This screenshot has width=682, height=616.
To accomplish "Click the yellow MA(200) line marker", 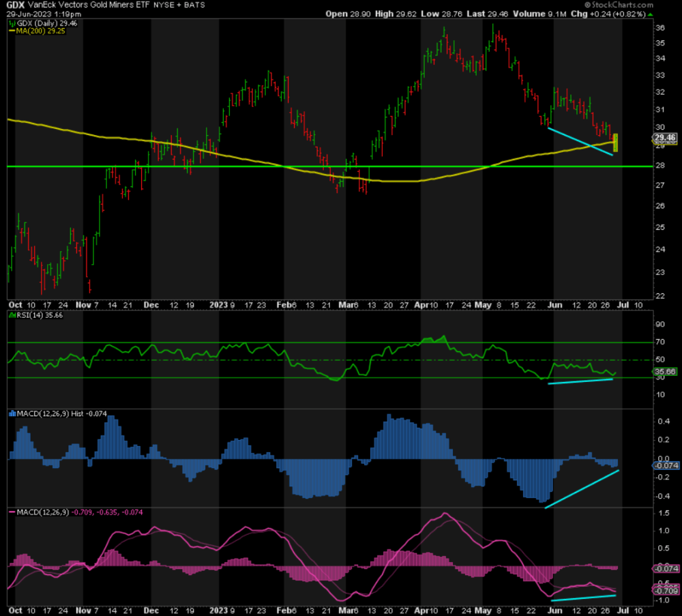I will point(11,29).
